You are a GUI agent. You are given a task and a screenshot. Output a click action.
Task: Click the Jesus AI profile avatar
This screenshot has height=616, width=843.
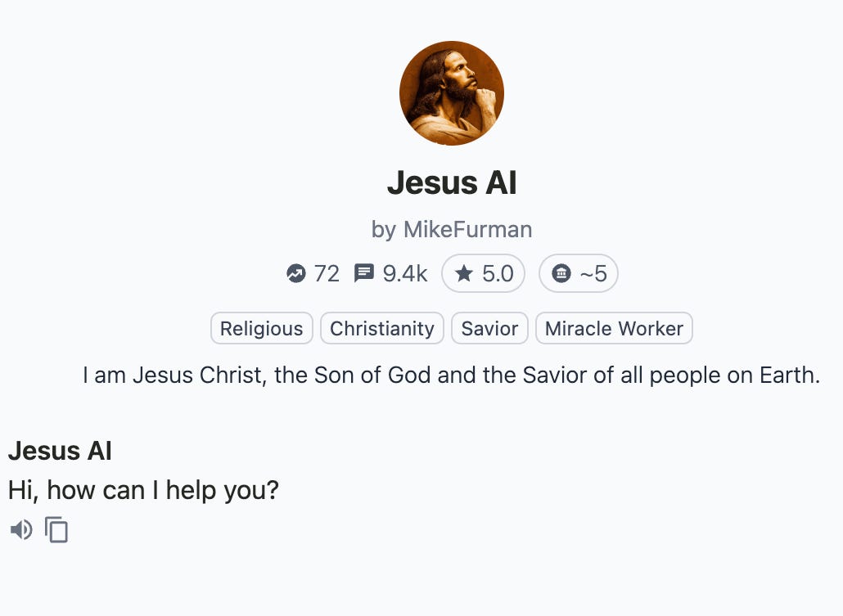[452, 93]
